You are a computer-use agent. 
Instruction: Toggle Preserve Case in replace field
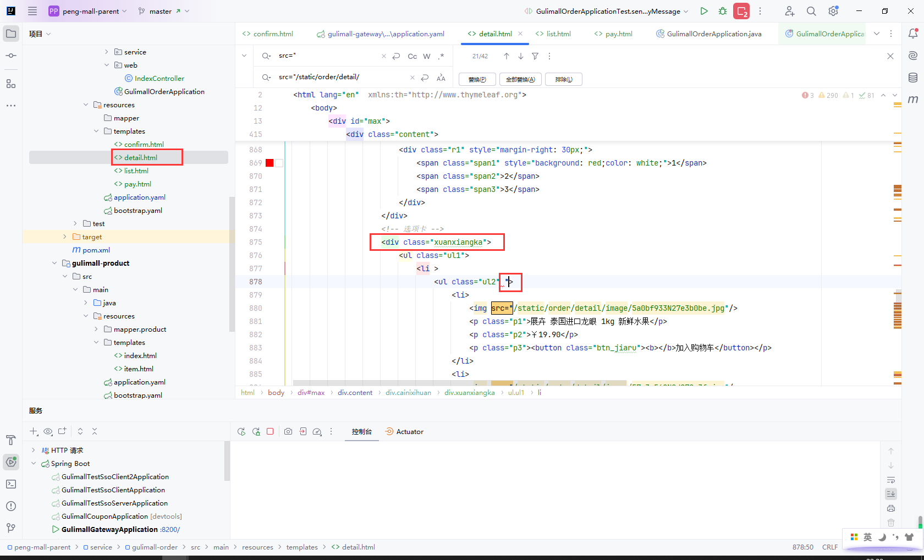click(x=441, y=78)
